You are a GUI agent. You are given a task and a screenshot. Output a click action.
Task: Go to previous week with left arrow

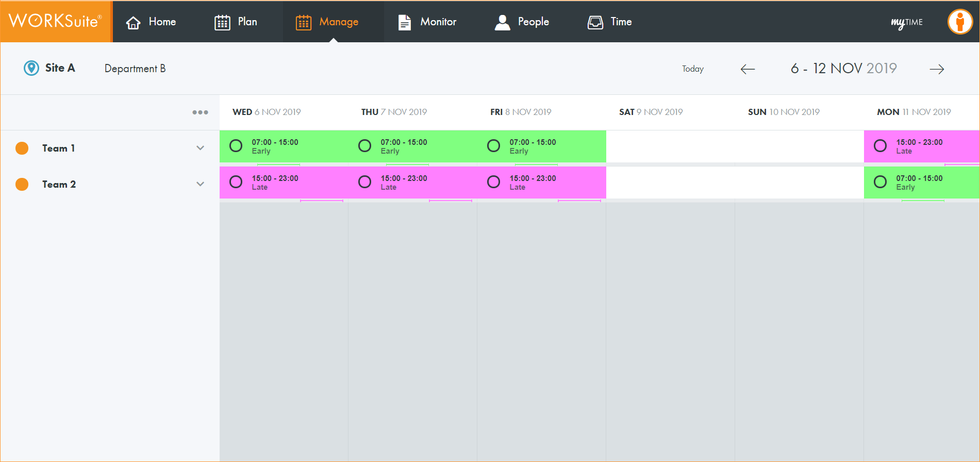coord(748,69)
